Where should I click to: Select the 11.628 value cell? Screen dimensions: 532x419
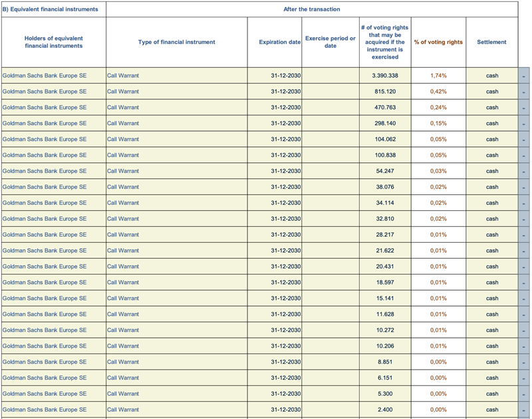click(385, 315)
